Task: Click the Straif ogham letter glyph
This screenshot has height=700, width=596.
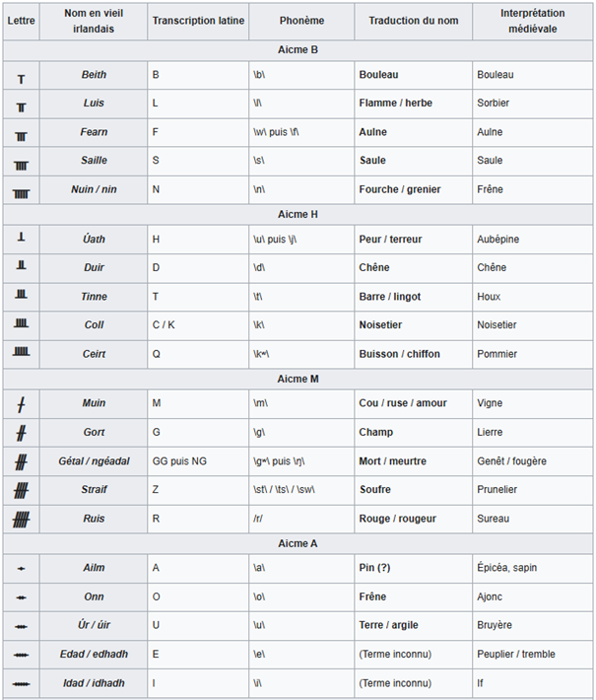Action: [x=22, y=490]
